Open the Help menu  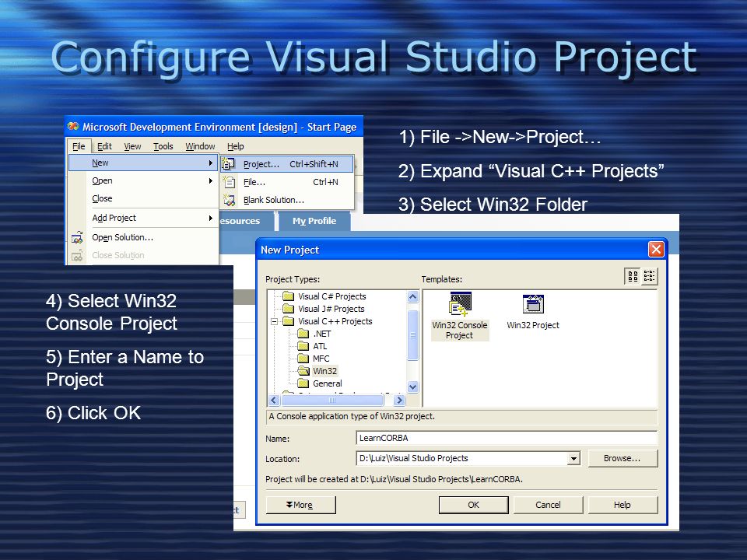pyautogui.click(x=235, y=146)
